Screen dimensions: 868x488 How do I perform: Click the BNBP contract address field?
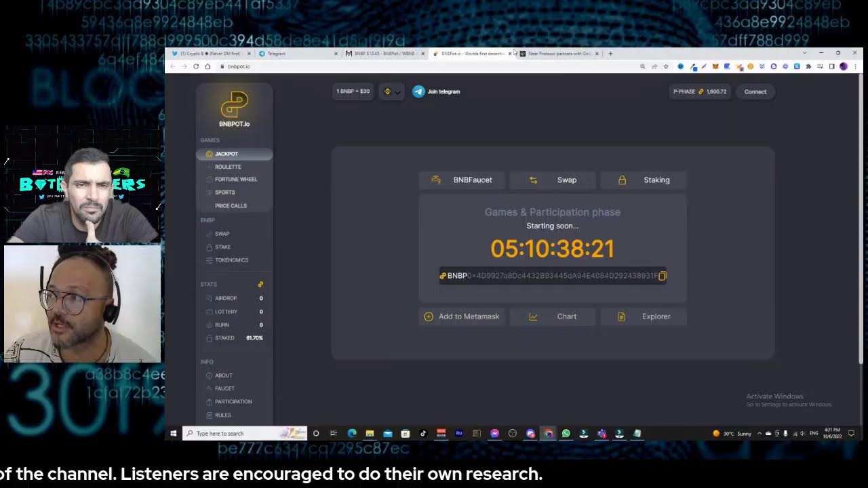(x=553, y=276)
